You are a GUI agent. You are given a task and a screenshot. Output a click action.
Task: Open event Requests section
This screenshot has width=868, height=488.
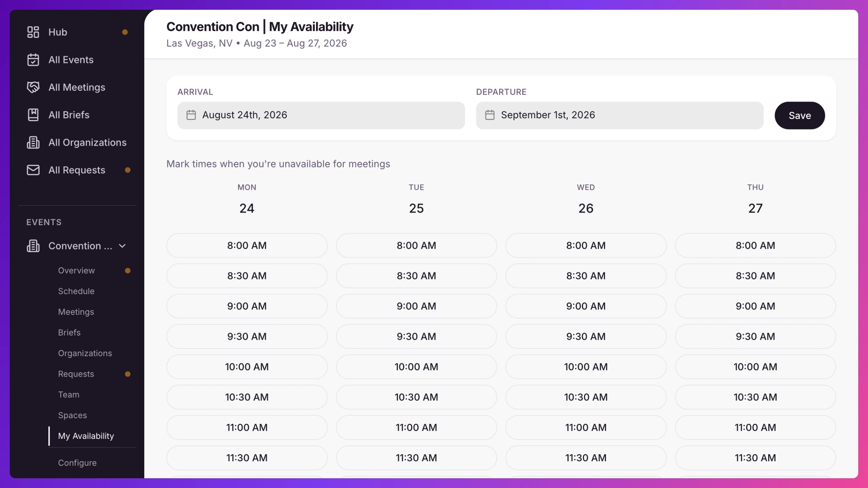click(x=76, y=374)
